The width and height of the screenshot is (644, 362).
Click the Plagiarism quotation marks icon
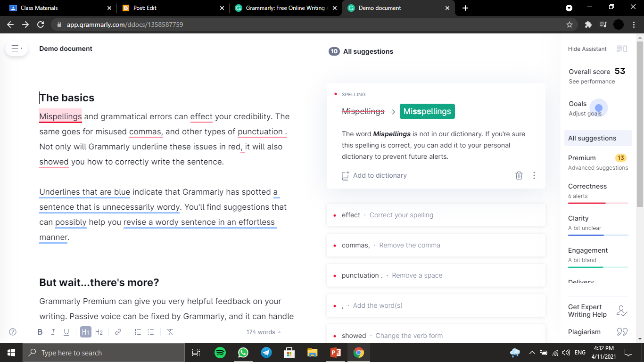pos(622,332)
